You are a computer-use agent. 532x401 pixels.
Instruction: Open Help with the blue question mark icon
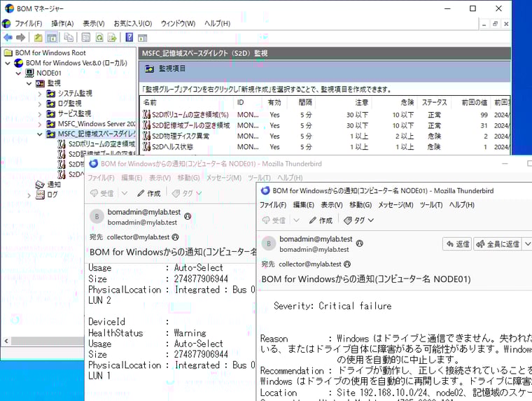pos(129,37)
